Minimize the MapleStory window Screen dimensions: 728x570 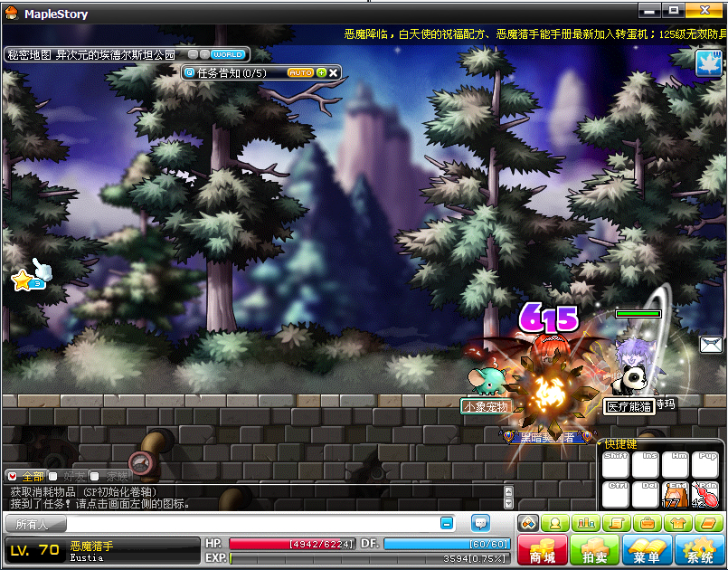(649, 10)
